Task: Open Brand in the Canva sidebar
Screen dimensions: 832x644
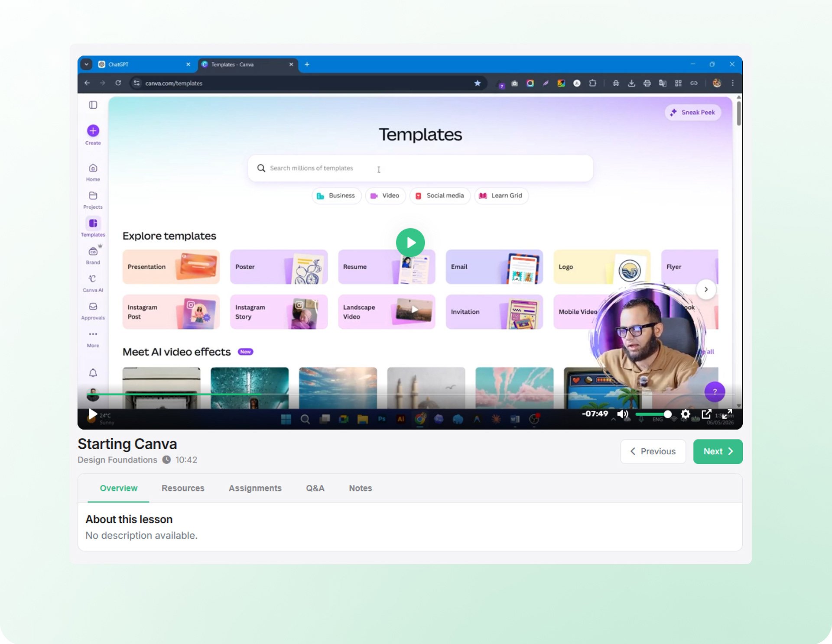Action: (93, 255)
